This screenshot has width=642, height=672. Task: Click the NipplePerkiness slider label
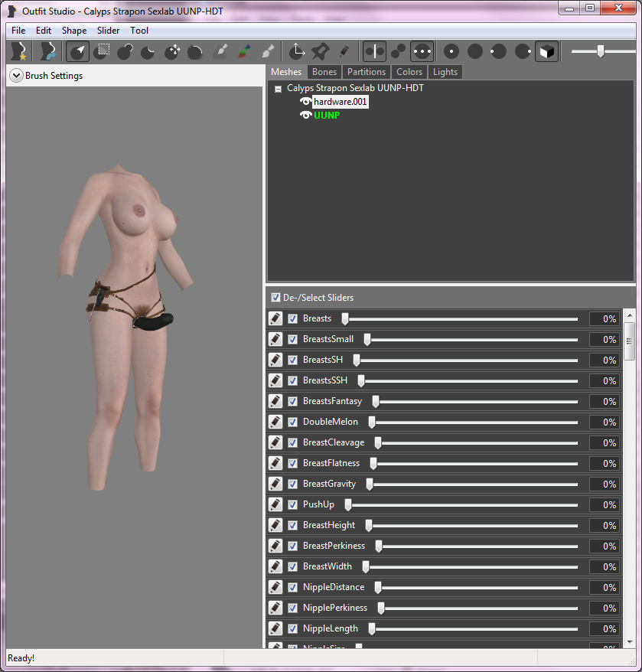[335, 608]
